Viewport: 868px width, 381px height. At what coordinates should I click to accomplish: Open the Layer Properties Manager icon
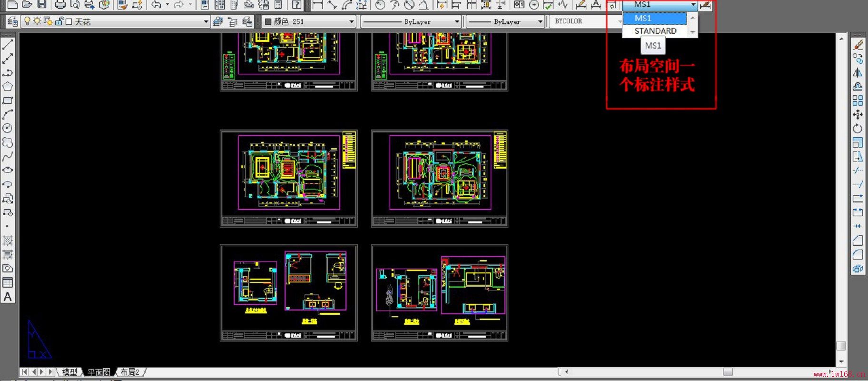pos(12,21)
